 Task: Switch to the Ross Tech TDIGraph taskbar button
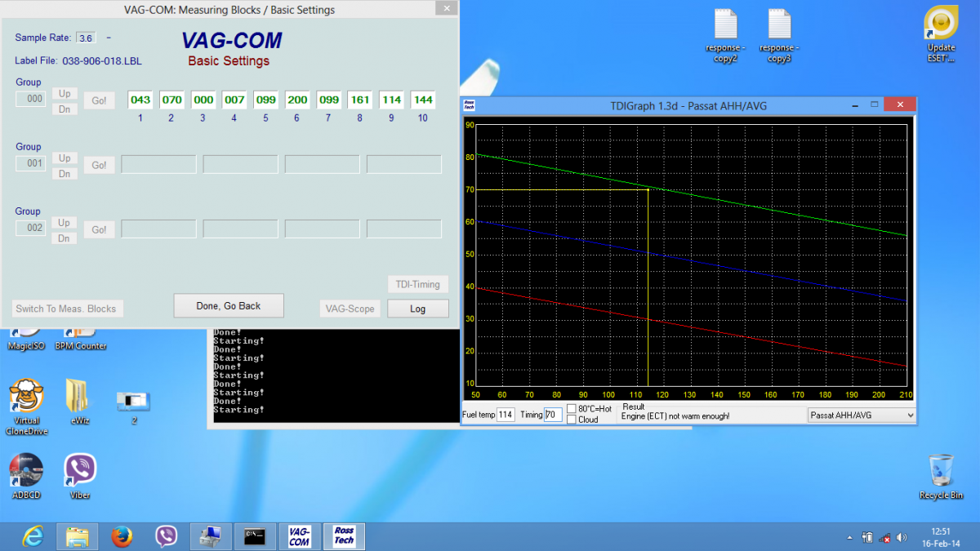tap(344, 536)
